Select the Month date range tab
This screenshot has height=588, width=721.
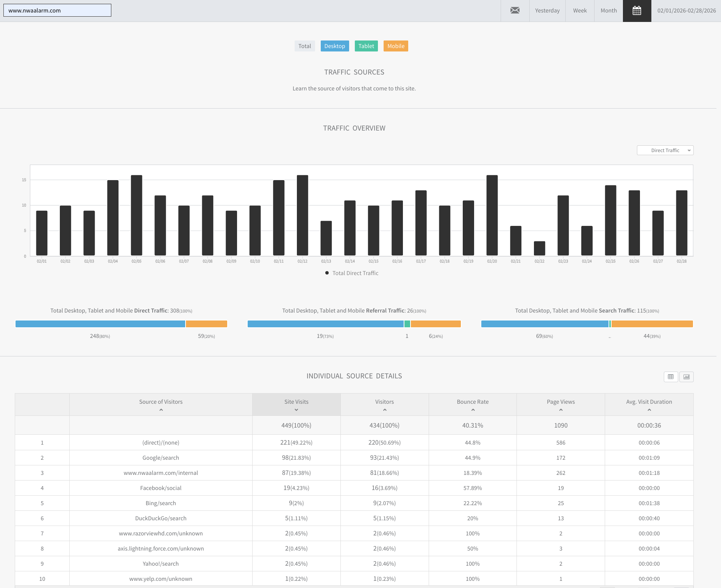(x=608, y=11)
